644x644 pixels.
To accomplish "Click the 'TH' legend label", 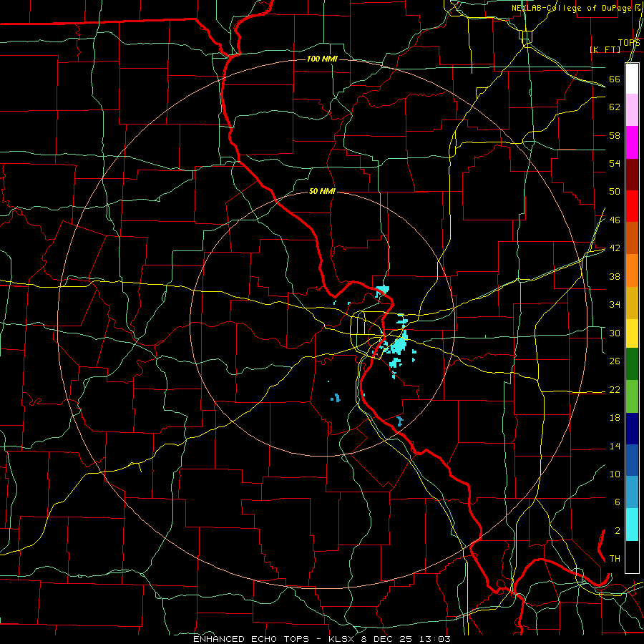I will click(615, 559).
